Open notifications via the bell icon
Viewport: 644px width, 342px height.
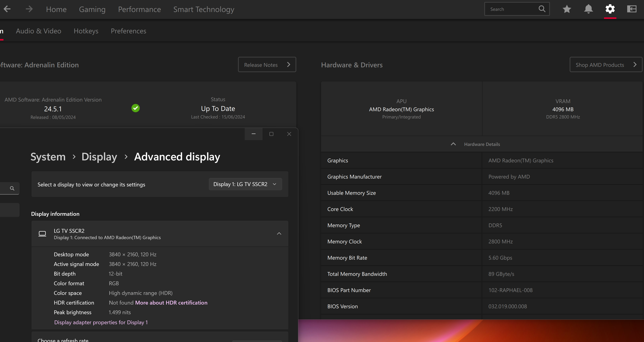pos(588,9)
